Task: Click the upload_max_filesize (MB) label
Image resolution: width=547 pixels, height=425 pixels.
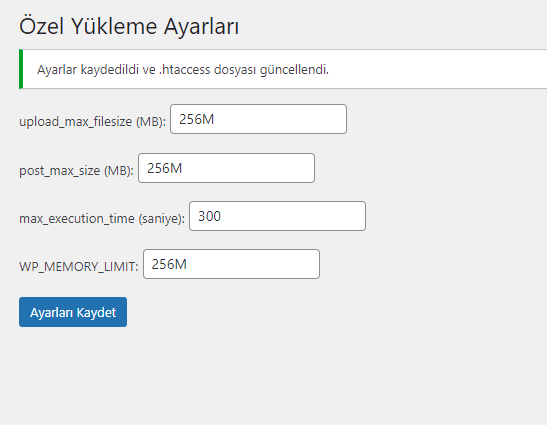Action: [x=92, y=121]
